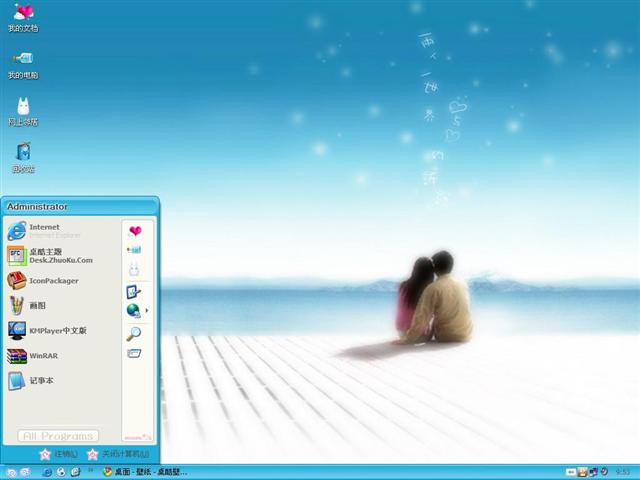
Task: Open 记事本 notepad entry
Action: [x=62, y=380]
